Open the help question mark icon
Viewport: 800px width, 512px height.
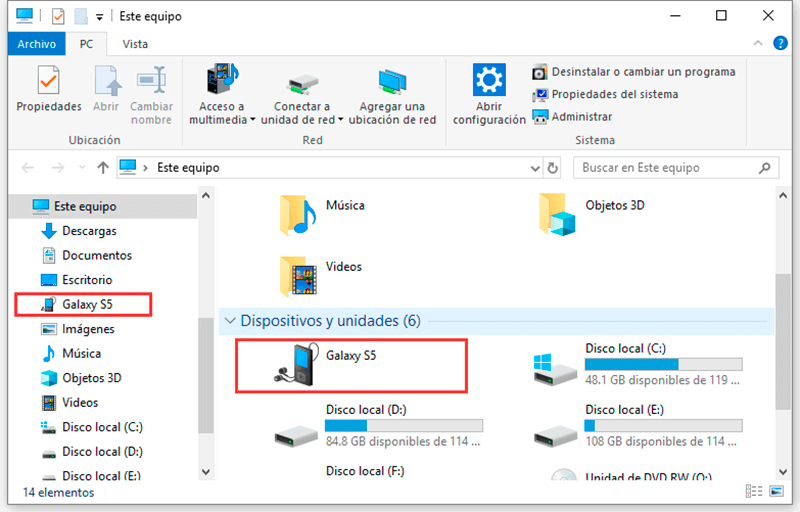point(780,43)
